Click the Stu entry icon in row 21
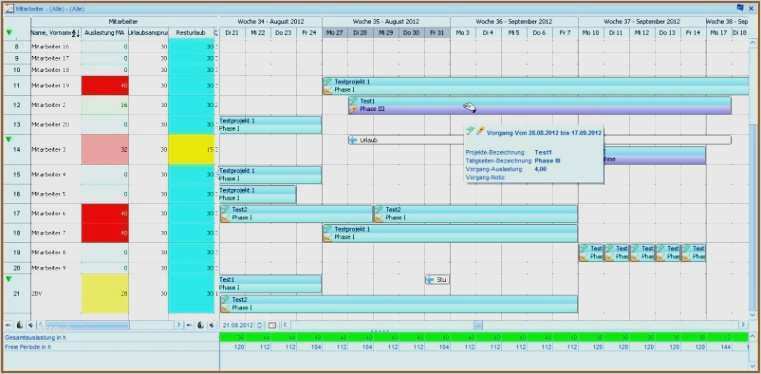 (x=430, y=280)
